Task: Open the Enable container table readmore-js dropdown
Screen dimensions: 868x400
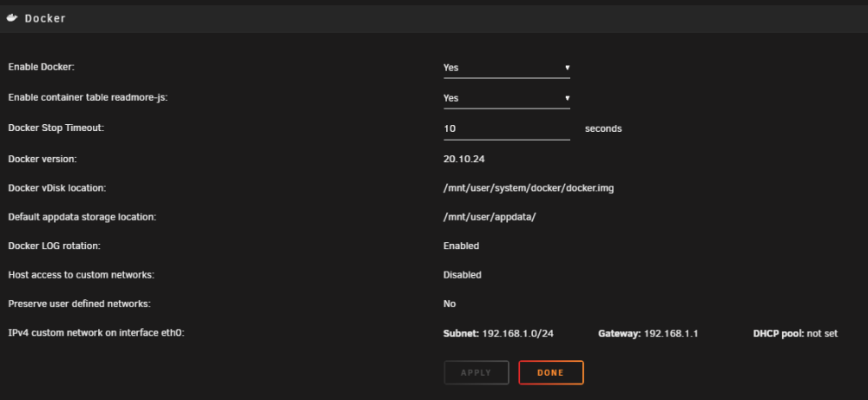Action: pyautogui.click(x=507, y=98)
